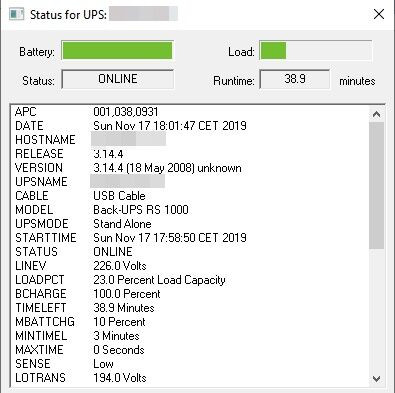
Task: Click the green Battery level bar
Action: pos(117,51)
